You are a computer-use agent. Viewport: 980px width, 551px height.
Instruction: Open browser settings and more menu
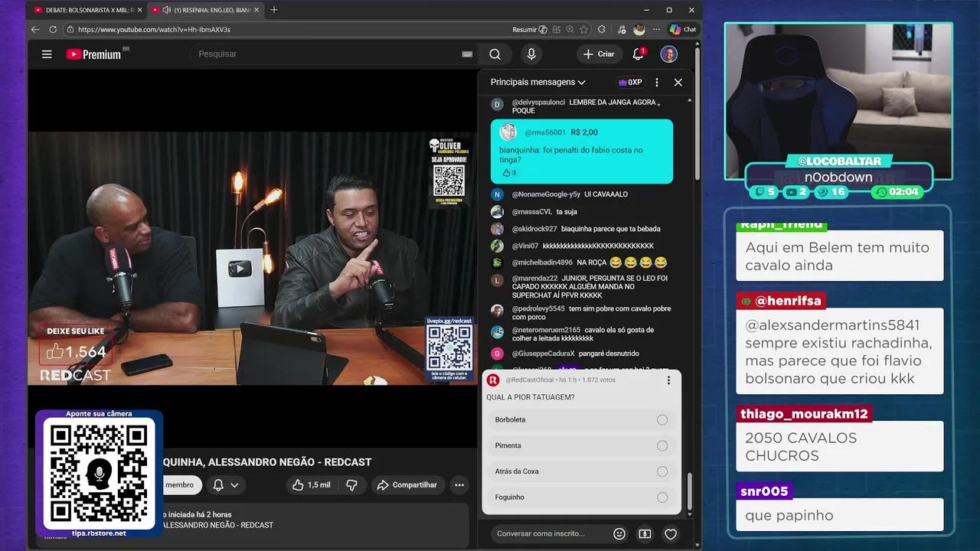(656, 29)
